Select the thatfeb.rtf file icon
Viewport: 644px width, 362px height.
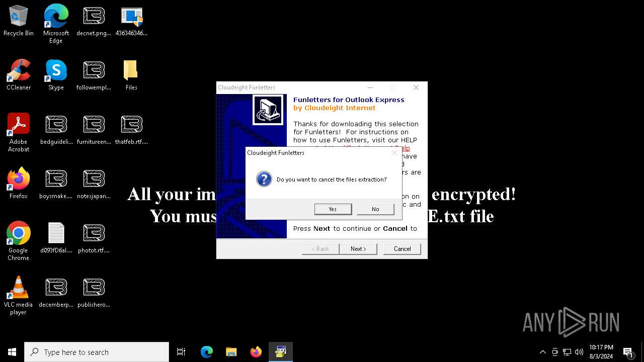pos(131,129)
